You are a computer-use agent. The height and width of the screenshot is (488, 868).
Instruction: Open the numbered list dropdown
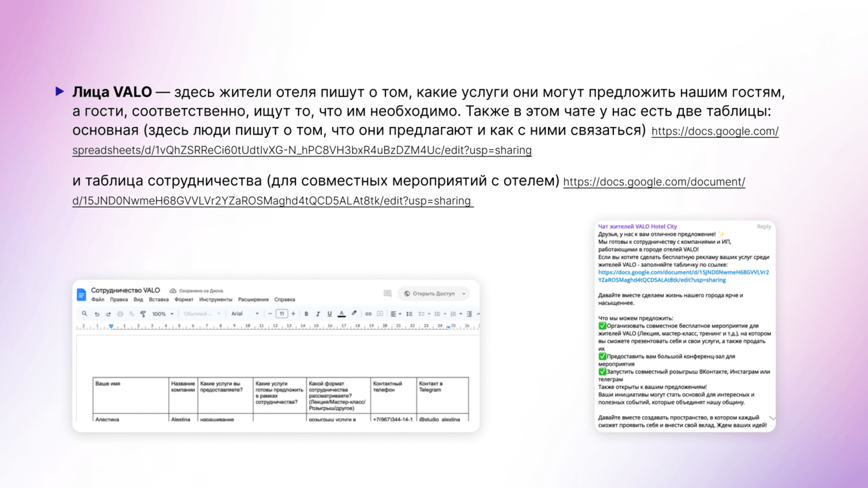pos(455,314)
